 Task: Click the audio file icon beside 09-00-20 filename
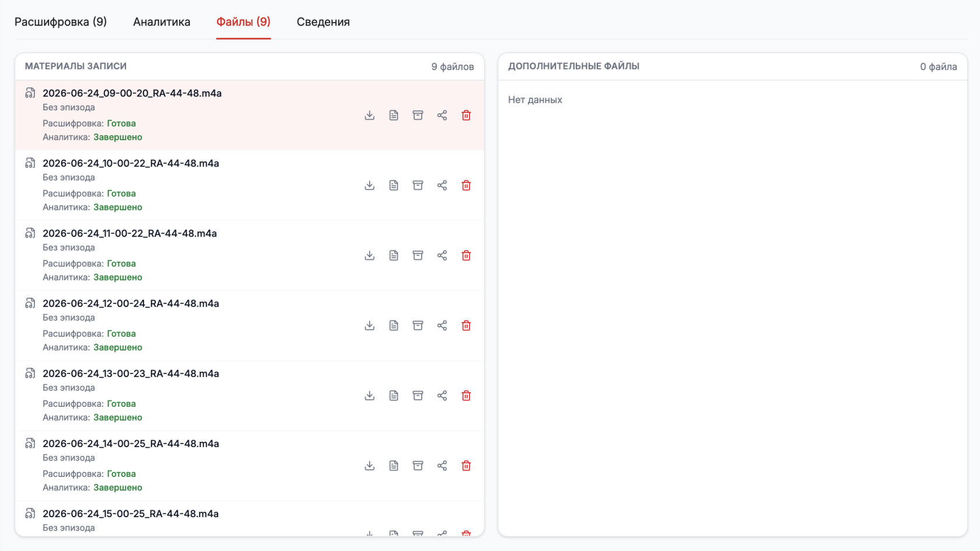pyautogui.click(x=30, y=93)
